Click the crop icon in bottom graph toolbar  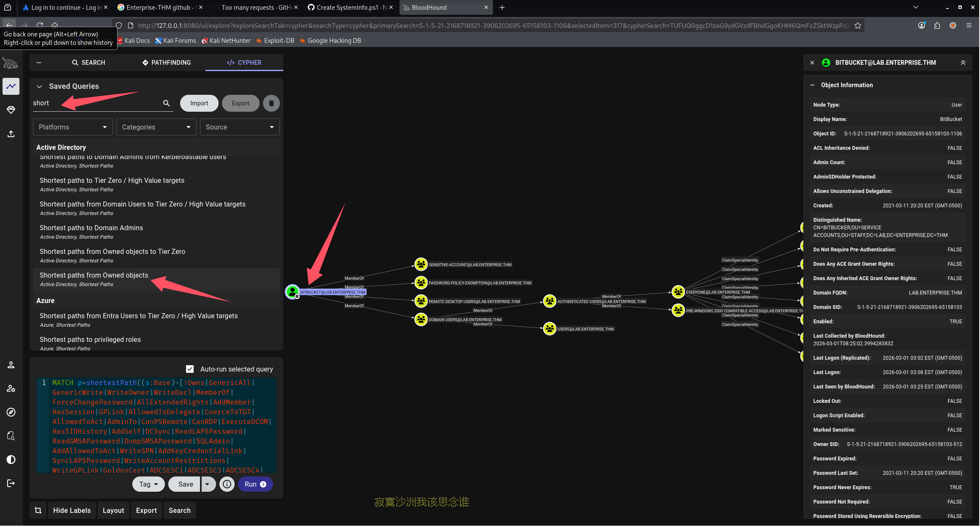(x=38, y=510)
